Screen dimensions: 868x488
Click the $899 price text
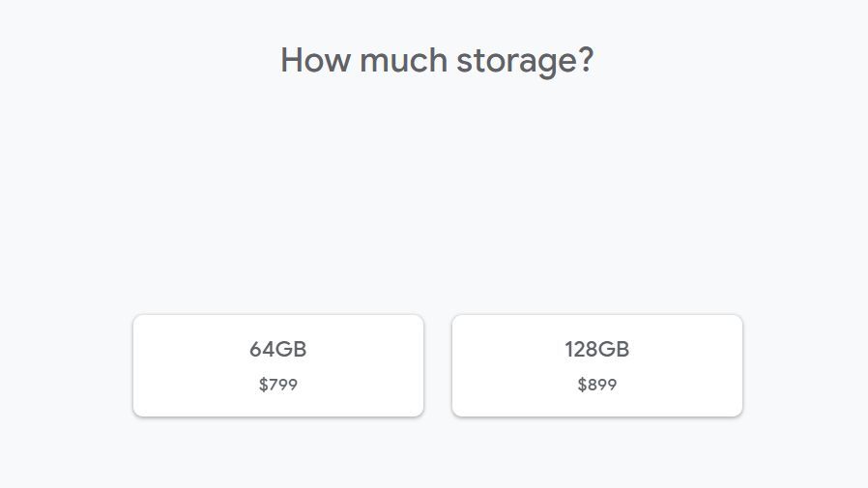(597, 385)
